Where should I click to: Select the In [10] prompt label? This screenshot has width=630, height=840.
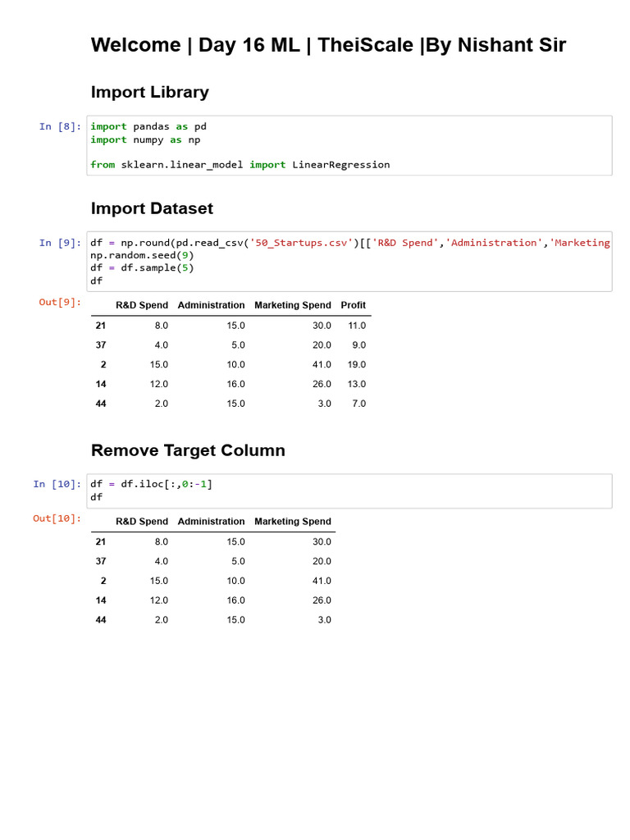point(57,484)
